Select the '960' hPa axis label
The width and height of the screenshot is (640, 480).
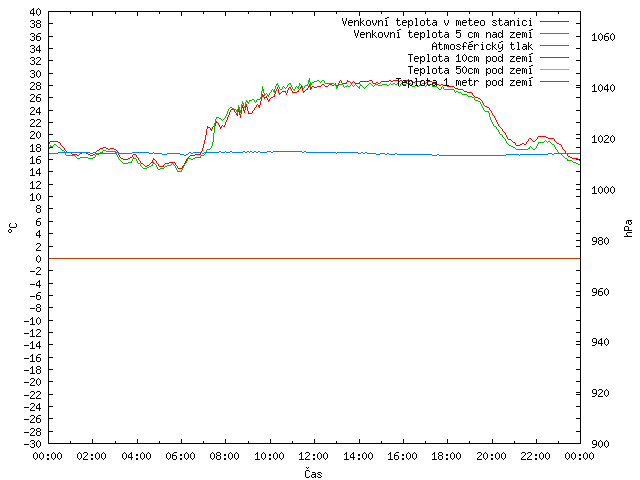(x=600, y=292)
